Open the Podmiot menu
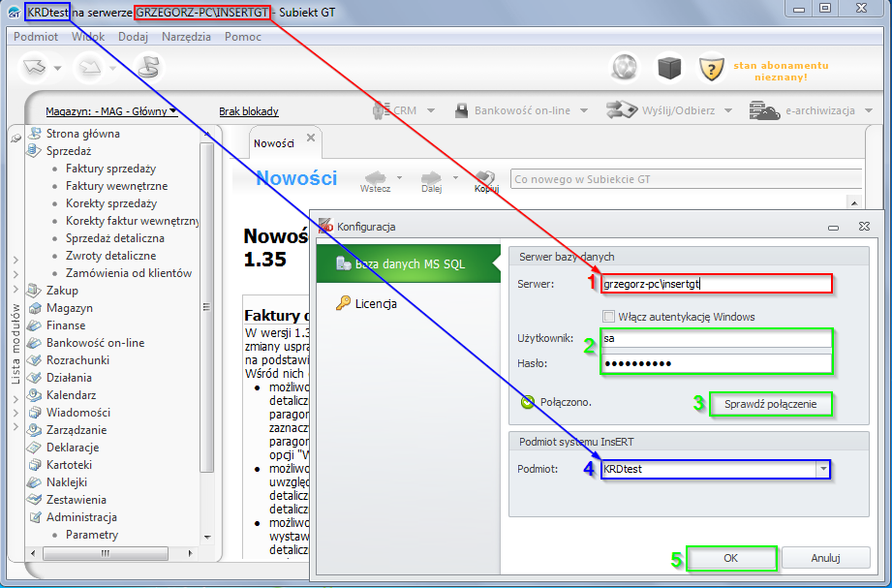Screen dimensions: 892x588 click(36, 37)
